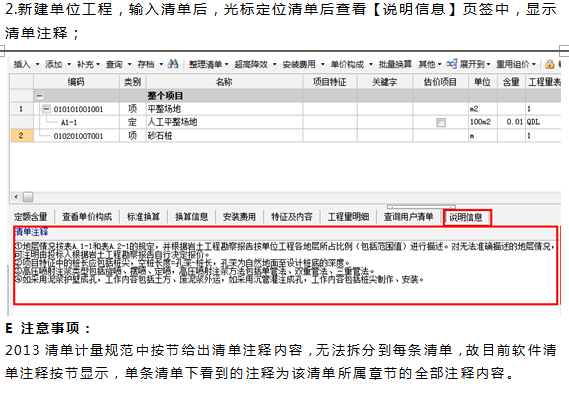Click the 整个项目 row title
569x396 pixels.
click(165, 96)
